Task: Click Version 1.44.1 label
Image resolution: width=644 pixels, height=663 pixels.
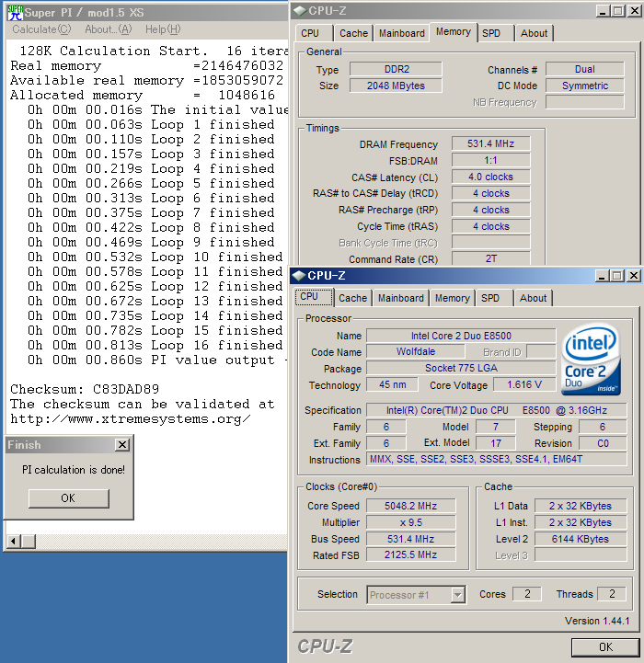Action: (x=597, y=621)
